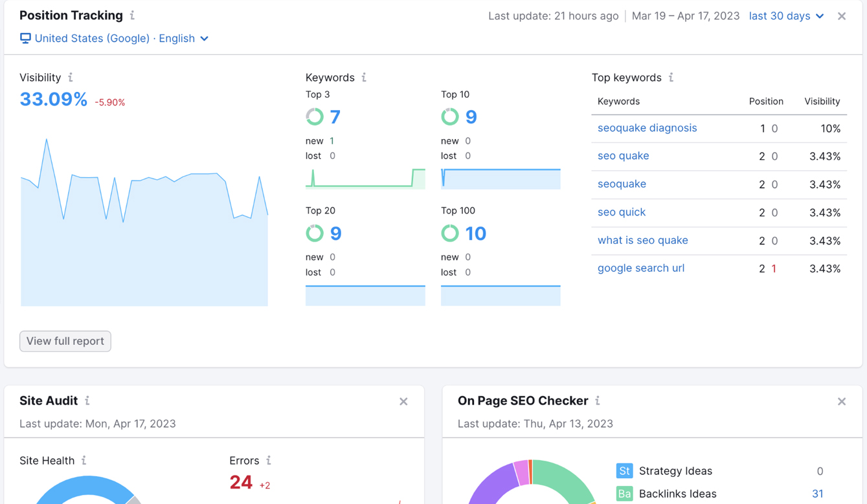The height and width of the screenshot is (504, 867).
Task: Open info tooltip beside Top keywords heading
Action: pyautogui.click(x=671, y=77)
